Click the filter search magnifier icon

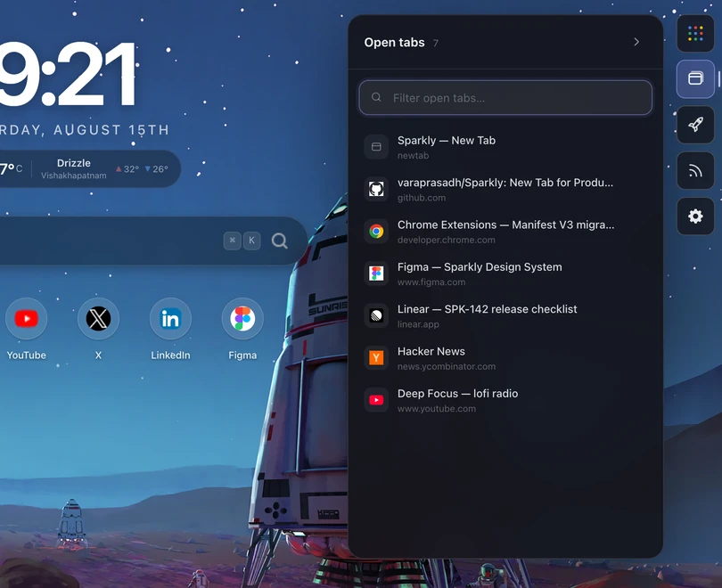[x=376, y=97]
